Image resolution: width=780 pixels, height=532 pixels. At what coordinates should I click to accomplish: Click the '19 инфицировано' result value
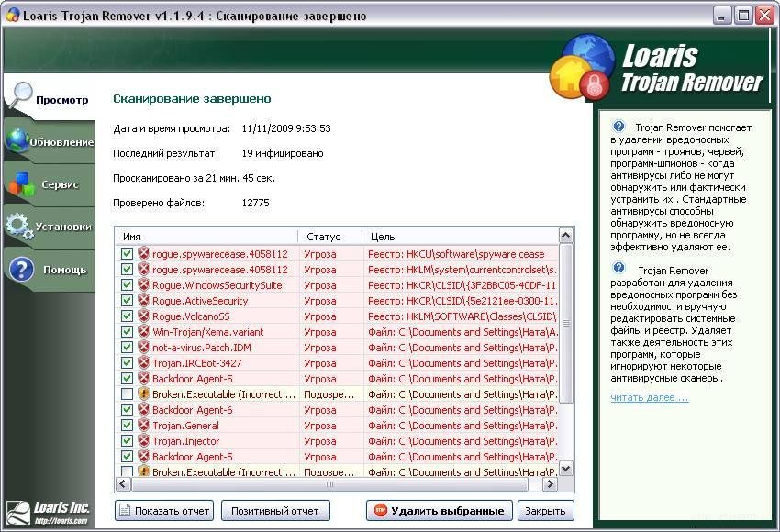[x=283, y=153]
